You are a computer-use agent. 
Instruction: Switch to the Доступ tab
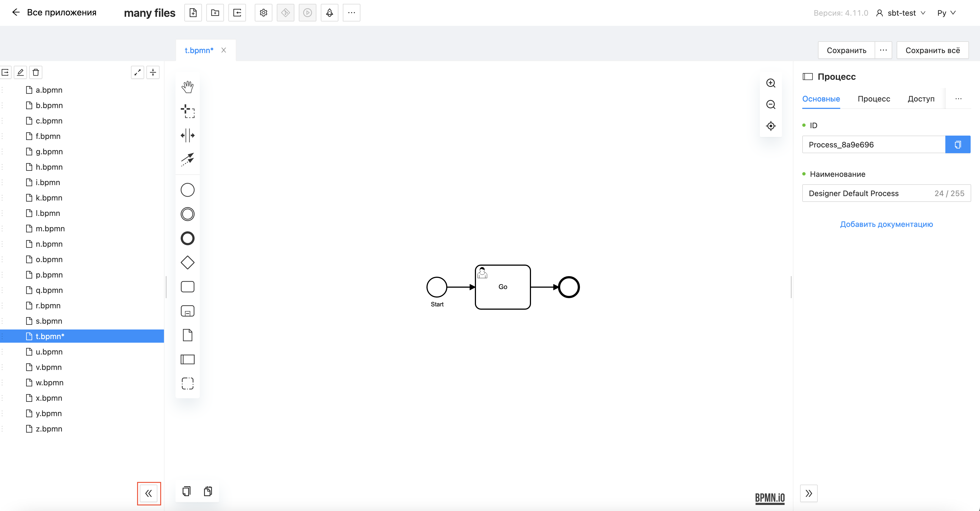[921, 99]
